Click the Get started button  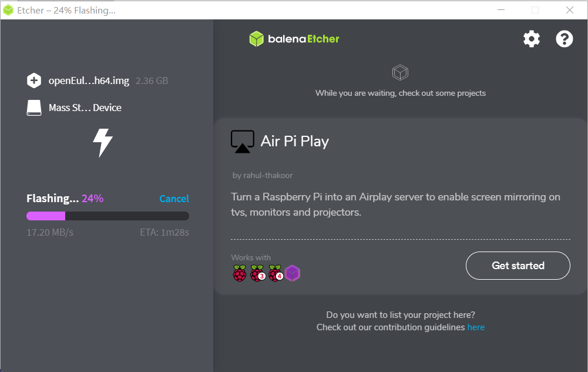(518, 266)
